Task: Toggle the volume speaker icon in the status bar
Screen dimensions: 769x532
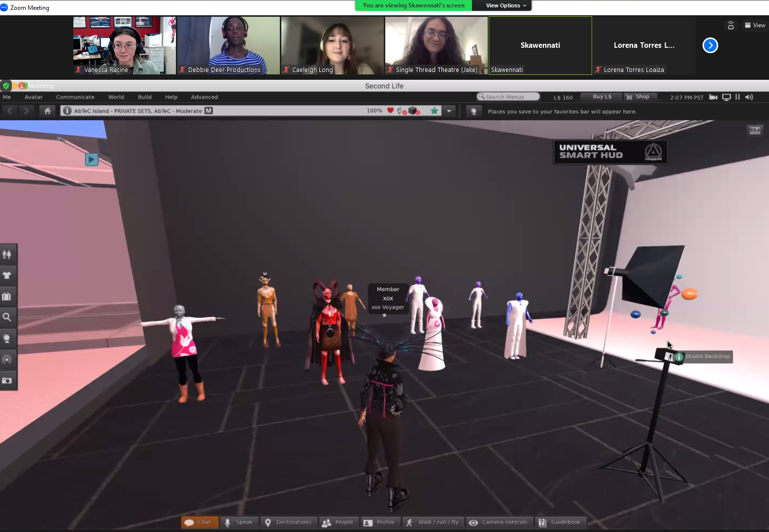Action: 749,97
